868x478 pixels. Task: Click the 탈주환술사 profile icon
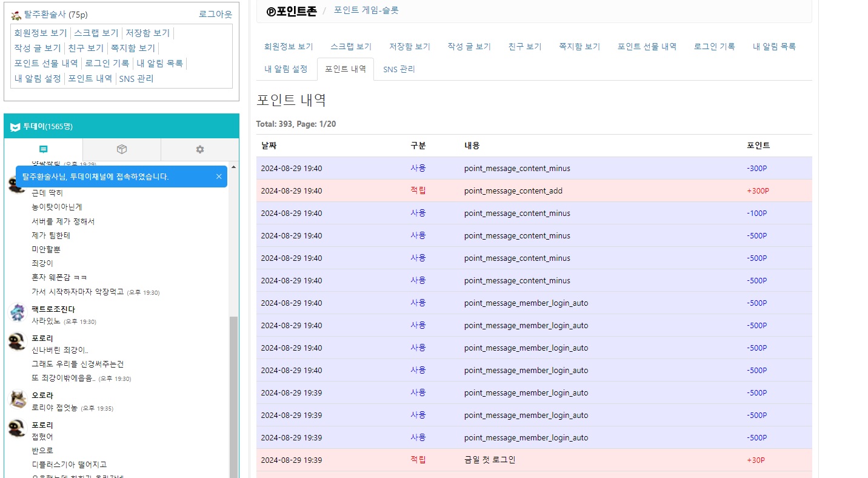click(16, 15)
